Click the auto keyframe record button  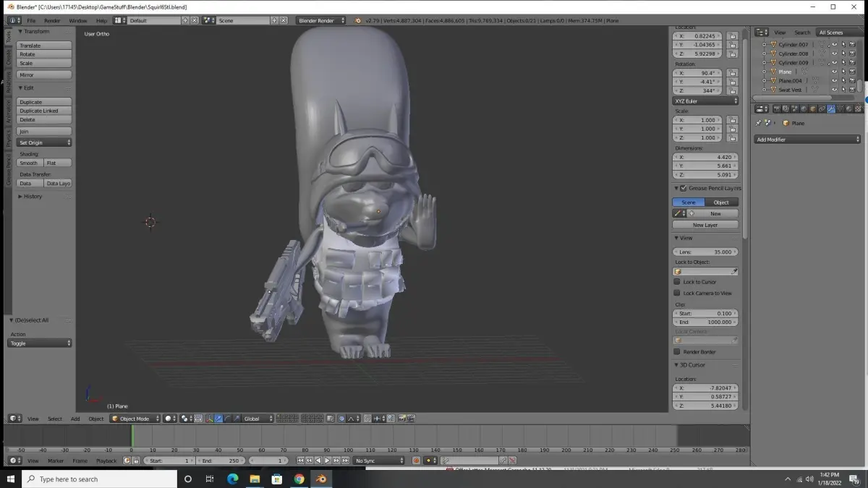click(416, 461)
